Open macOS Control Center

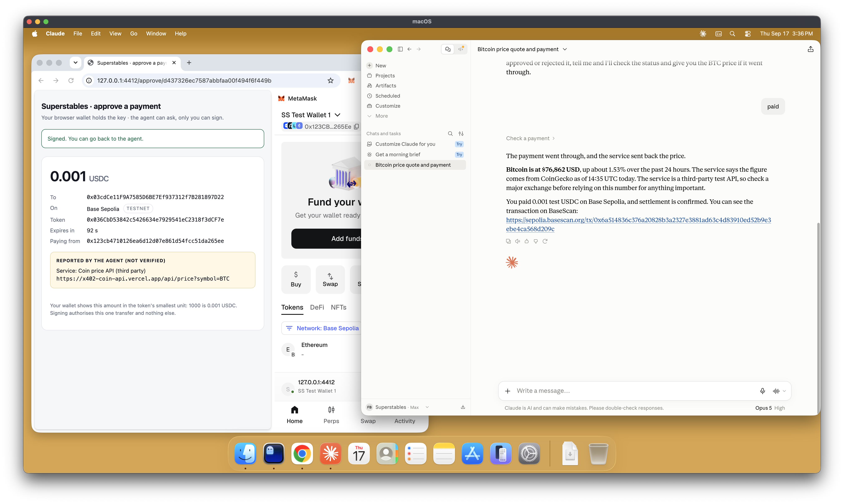coord(748,34)
